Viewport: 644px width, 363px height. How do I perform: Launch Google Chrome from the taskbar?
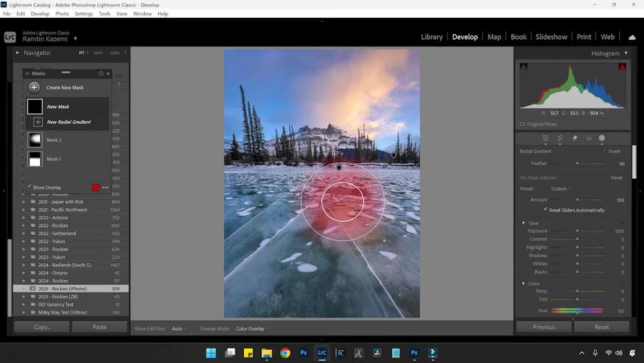[285, 353]
